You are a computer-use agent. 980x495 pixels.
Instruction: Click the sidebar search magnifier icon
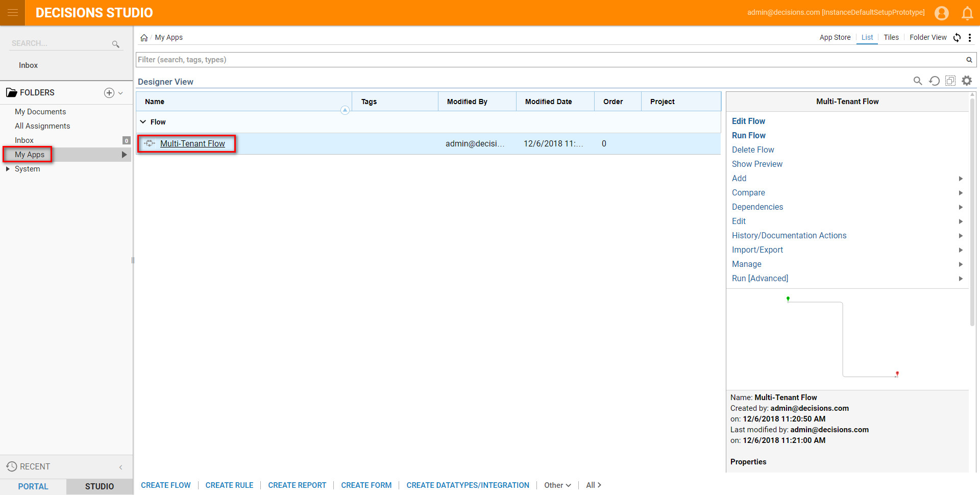(x=116, y=44)
